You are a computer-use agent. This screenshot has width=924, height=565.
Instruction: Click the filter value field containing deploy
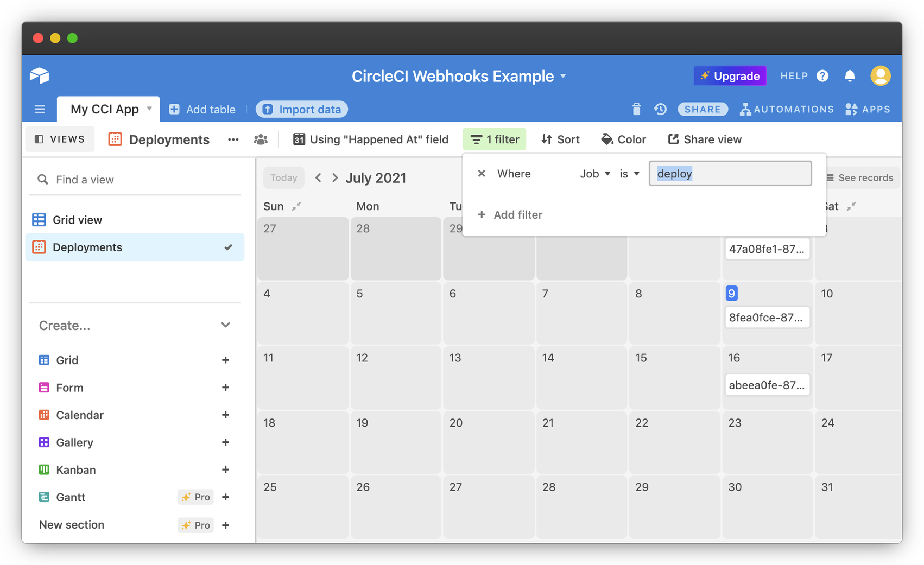pos(730,174)
